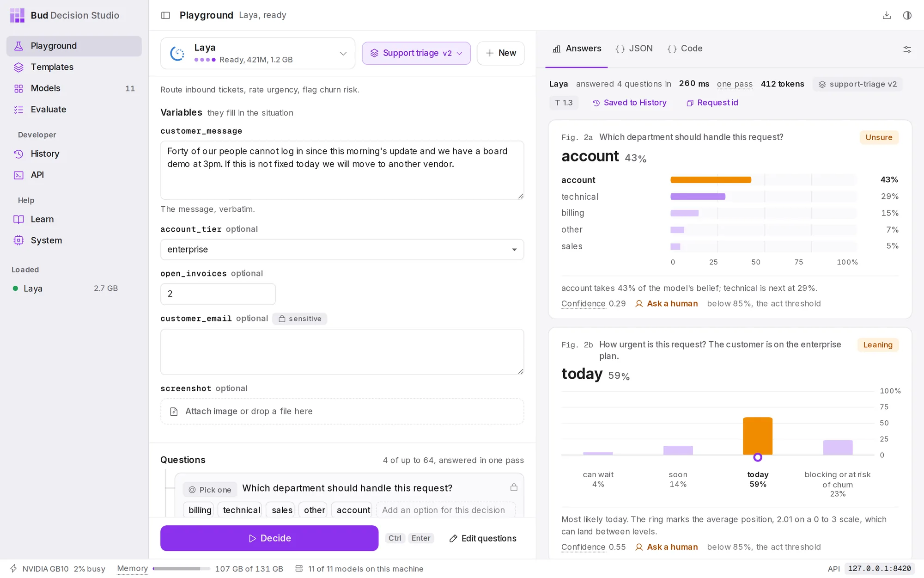Screen dimensions: 924x578
Task: Click the Memory usage bar in status bar
Action: (181, 569)
